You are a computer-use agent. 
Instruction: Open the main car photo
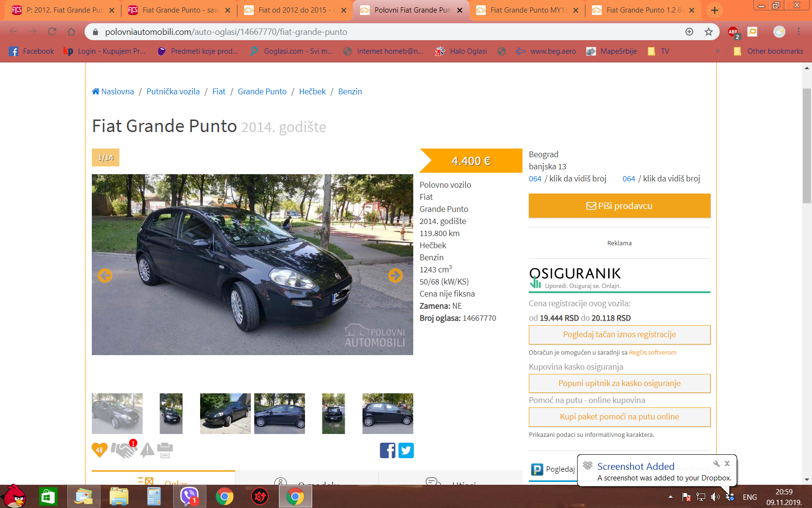(x=252, y=265)
